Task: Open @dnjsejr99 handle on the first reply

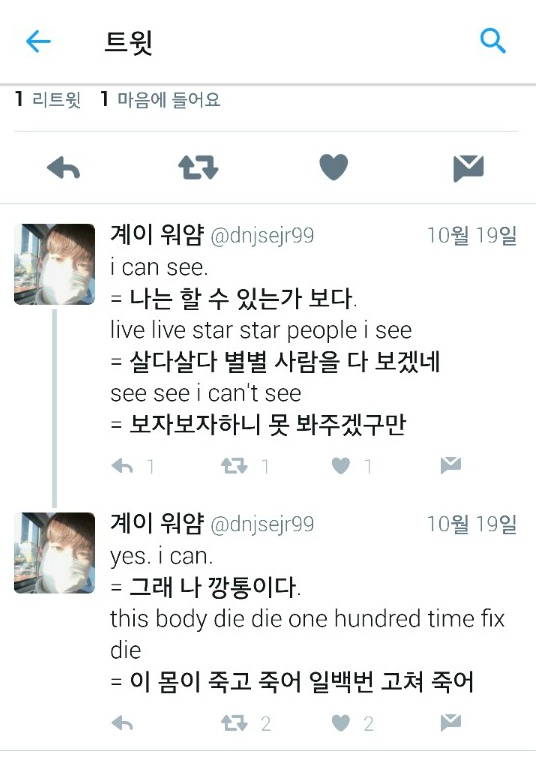Action: pyautogui.click(x=262, y=235)
